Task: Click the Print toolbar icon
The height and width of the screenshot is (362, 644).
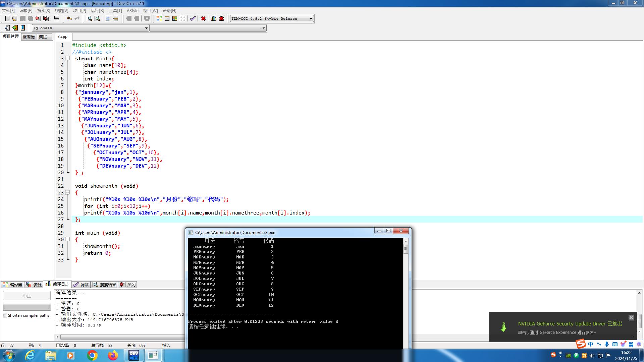Action: point(56,18)
